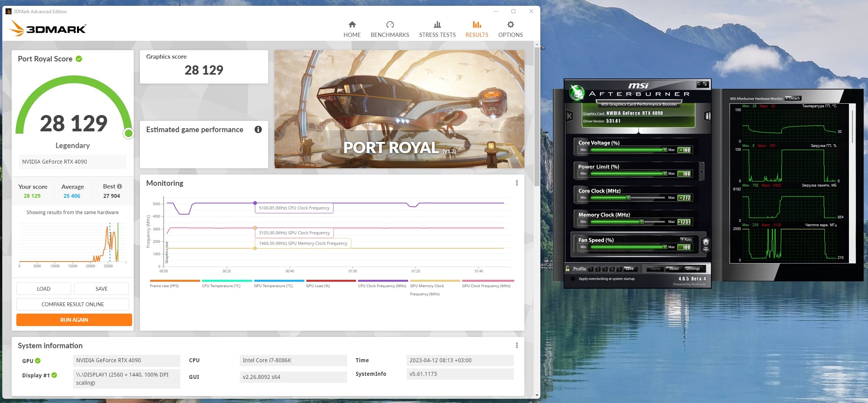Click the orange RUN AGAIN button
The width and height of the screenshot is (868, 403).
click(x=74, y=320)
